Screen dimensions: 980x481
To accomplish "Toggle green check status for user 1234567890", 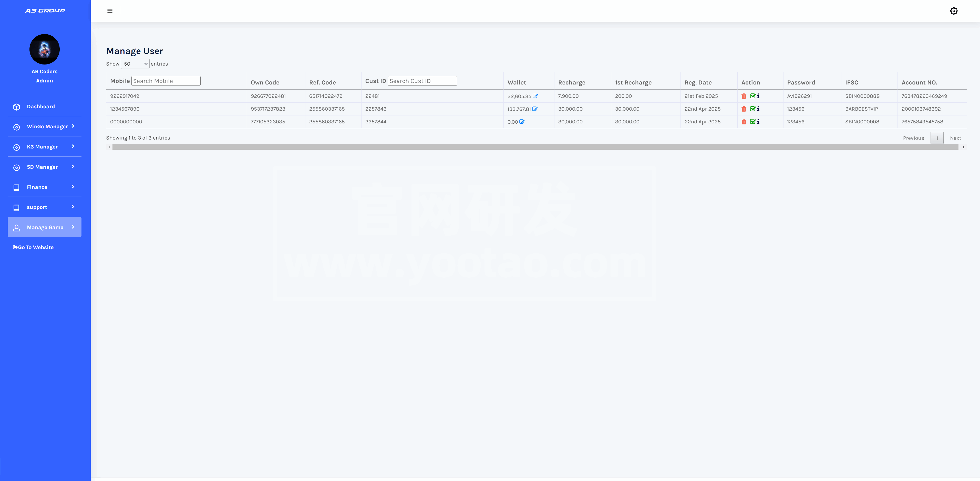I will point(752,109).
